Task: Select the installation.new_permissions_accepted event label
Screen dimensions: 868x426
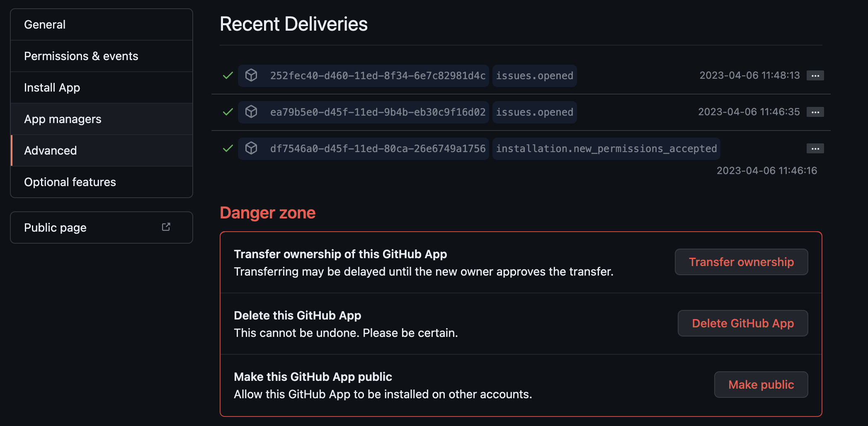Action: click(606, 149)
